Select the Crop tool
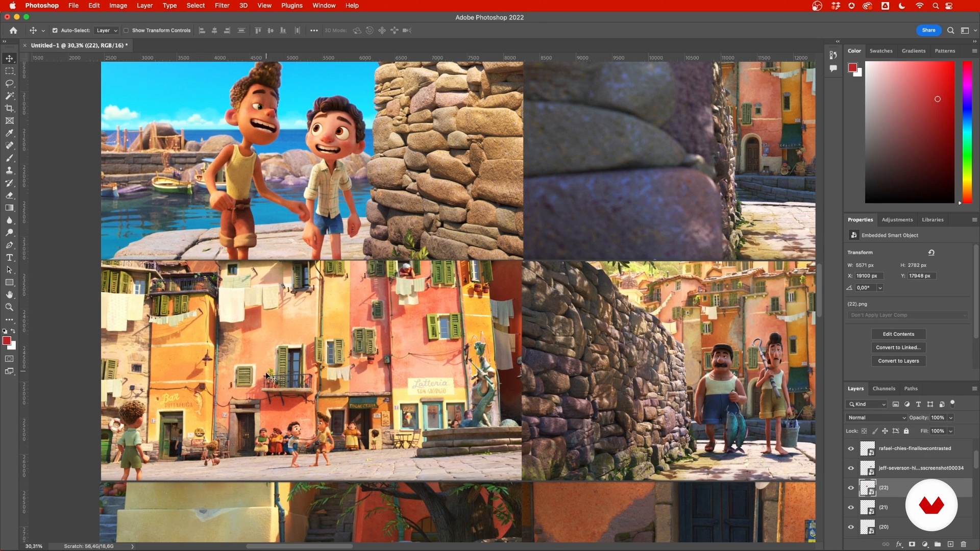Screen dimensions: 980x551 [9, 108]
